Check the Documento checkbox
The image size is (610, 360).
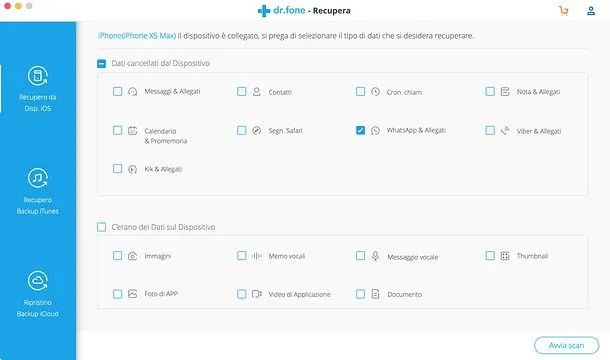pos(360,293)
